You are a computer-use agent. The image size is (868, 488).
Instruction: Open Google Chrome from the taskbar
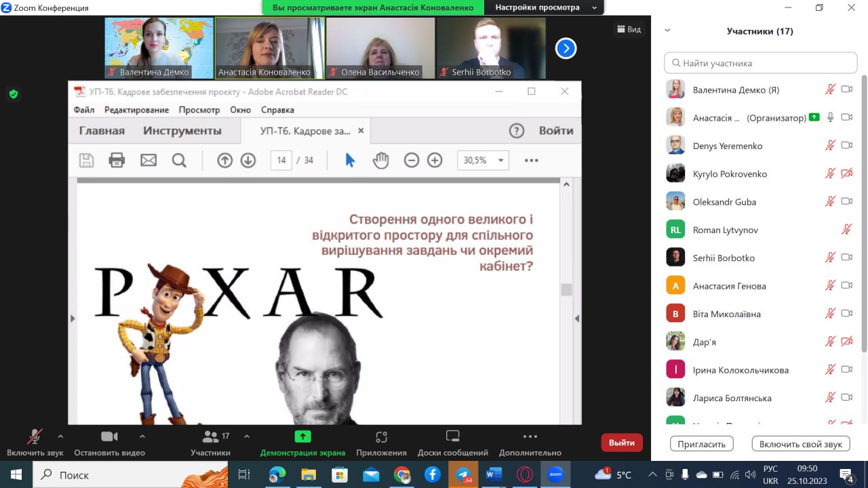401,474
